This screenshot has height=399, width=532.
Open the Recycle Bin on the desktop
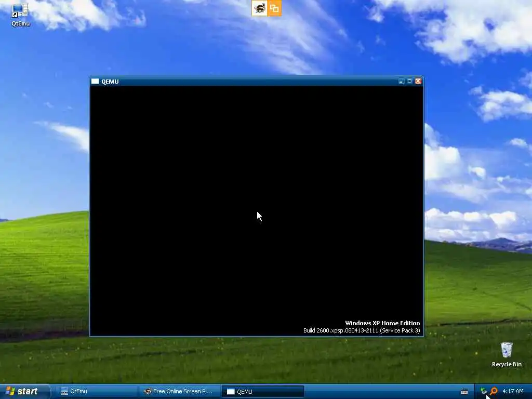507,354
